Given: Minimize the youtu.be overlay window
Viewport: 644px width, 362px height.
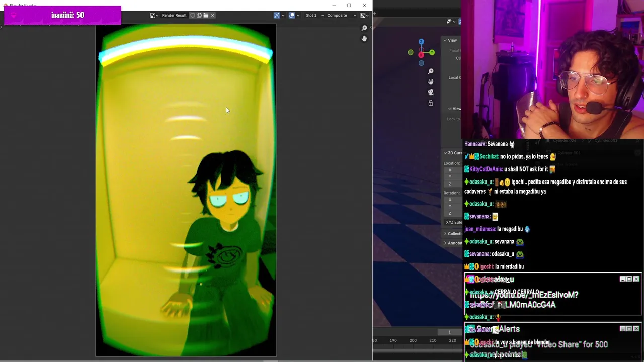Looking at the screenshot, I should point(622,279).
